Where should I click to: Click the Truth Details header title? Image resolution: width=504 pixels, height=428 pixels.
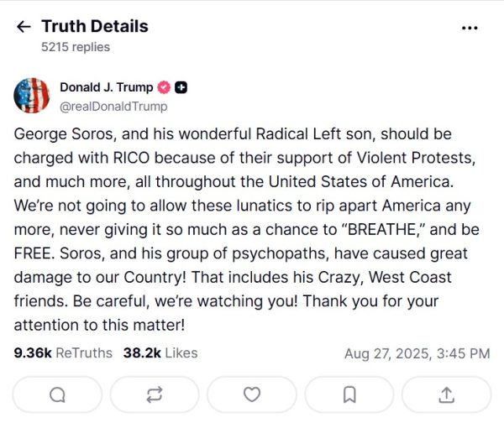(x=94, y=26)
